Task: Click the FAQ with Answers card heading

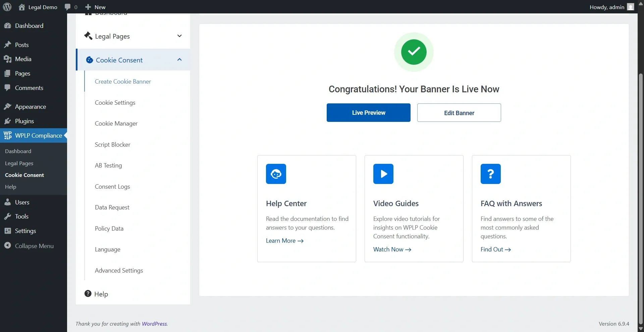Action: pyautogui.click(x=511, y=203)
